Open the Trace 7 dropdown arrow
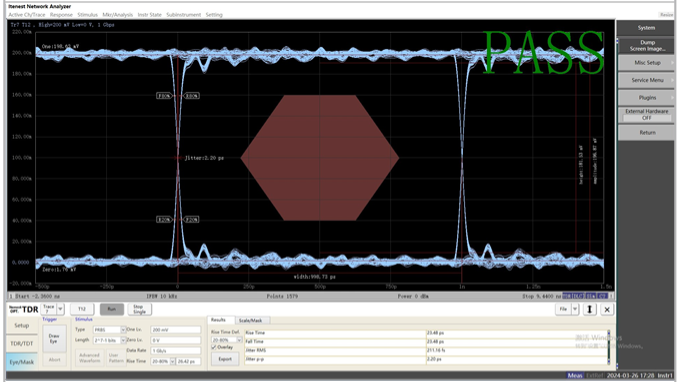 point(60,309)
